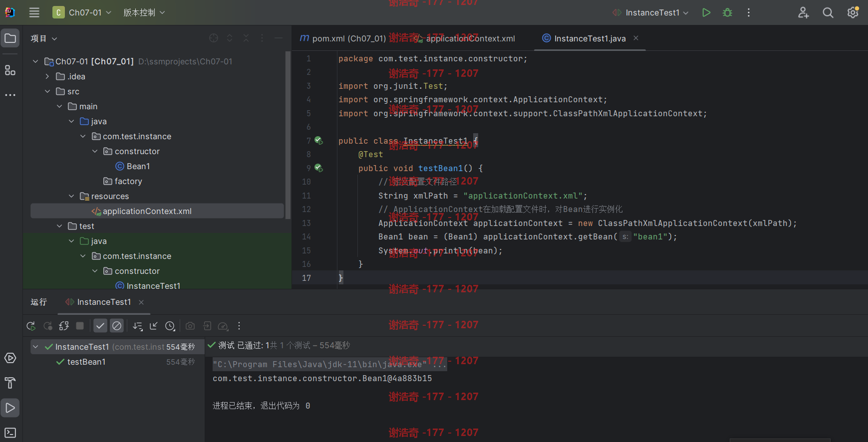
Task: Open the 版本控制 version control menu
Action: click(x=144, y=12)
